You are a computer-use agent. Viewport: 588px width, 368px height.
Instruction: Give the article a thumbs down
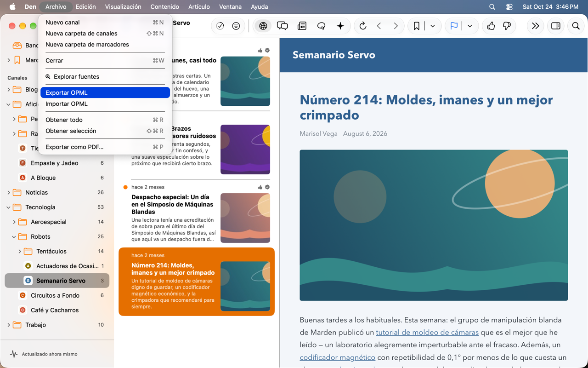(x=507, y=26)
